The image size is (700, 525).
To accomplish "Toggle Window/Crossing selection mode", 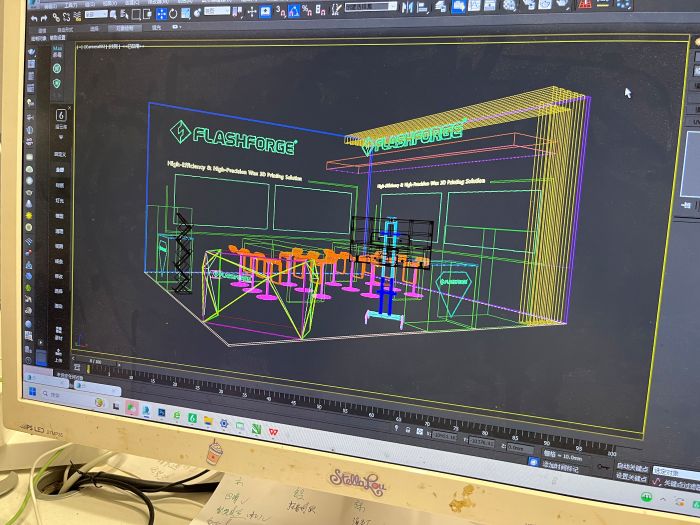I will pyautogui.click(x=147, y=14).
